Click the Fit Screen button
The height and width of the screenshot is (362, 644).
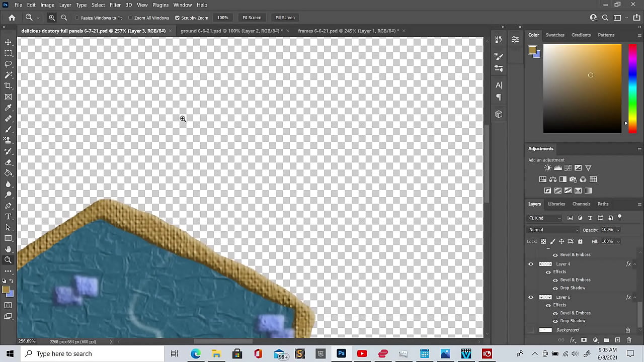pos(252,18)
